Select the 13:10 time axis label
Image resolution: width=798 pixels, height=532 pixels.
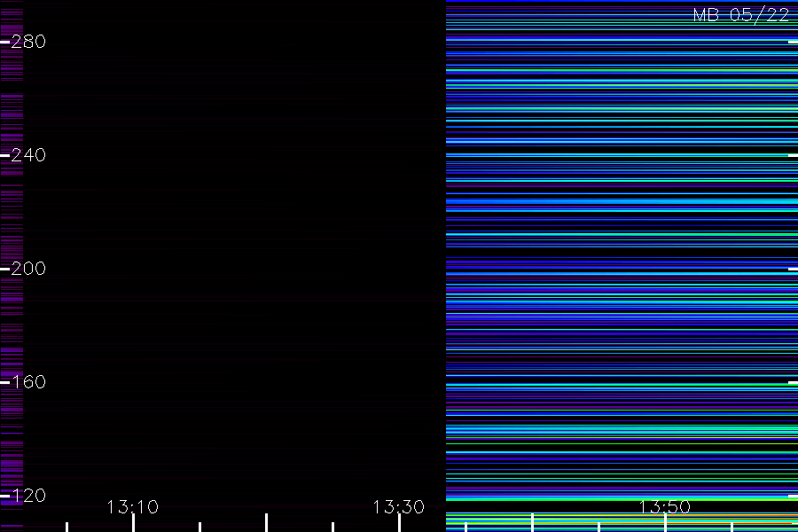pyautogui.click(x=133, y=507)
